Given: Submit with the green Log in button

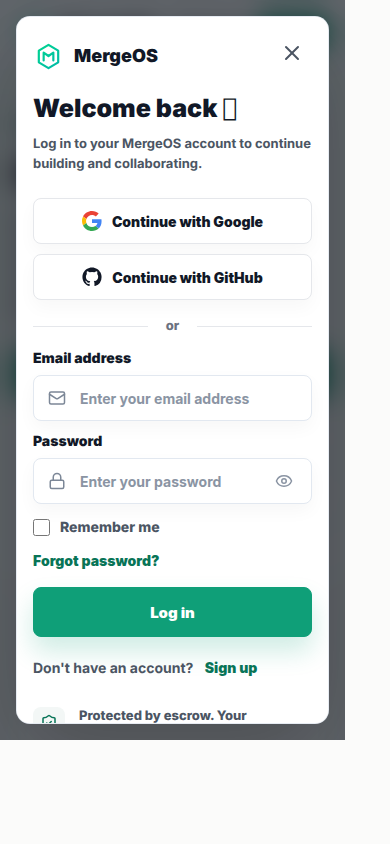Looking at the screenshot, I should pos(173,613).
